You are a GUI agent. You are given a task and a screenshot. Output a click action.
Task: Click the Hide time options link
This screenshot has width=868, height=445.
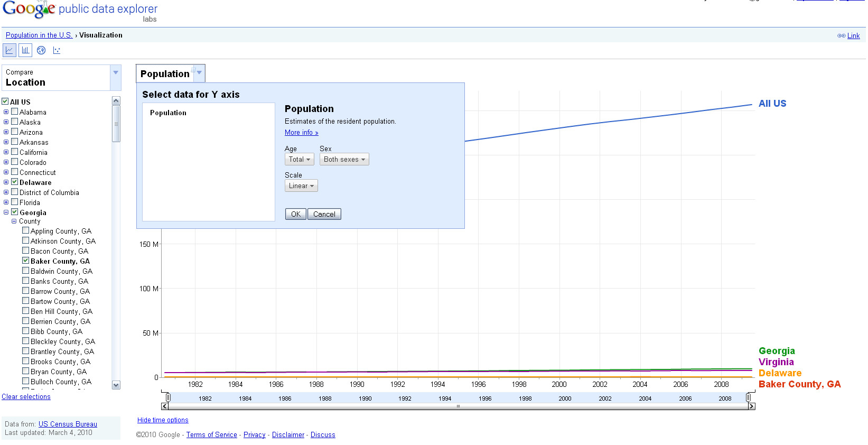(x=163, y=420)
